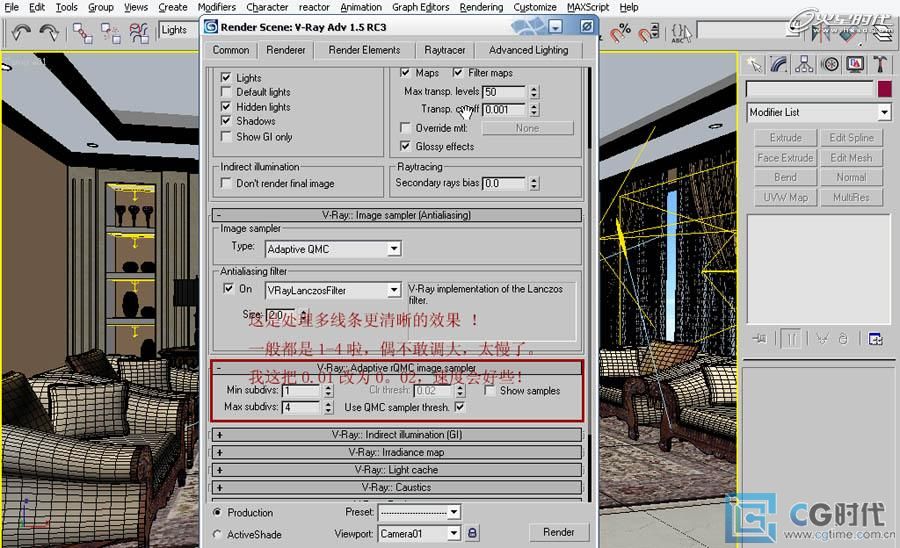Screen dimensions: 900x548
Task: Expand V-Ray Indirect illumination (GI) rollout
Action: (397, 434)
